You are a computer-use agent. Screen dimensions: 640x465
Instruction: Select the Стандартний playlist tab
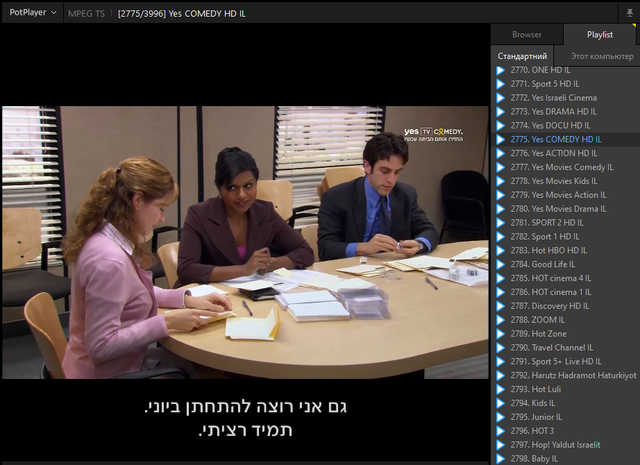pos(522,56)
